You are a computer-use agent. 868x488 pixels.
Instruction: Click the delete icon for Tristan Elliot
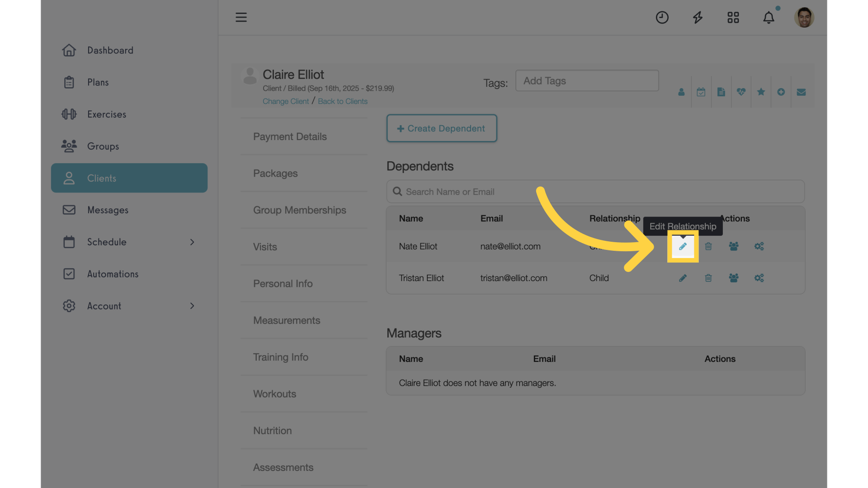(708, 278)
